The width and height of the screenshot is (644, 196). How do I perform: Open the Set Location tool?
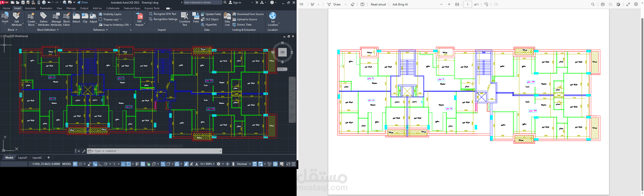[x=273, y=19]
